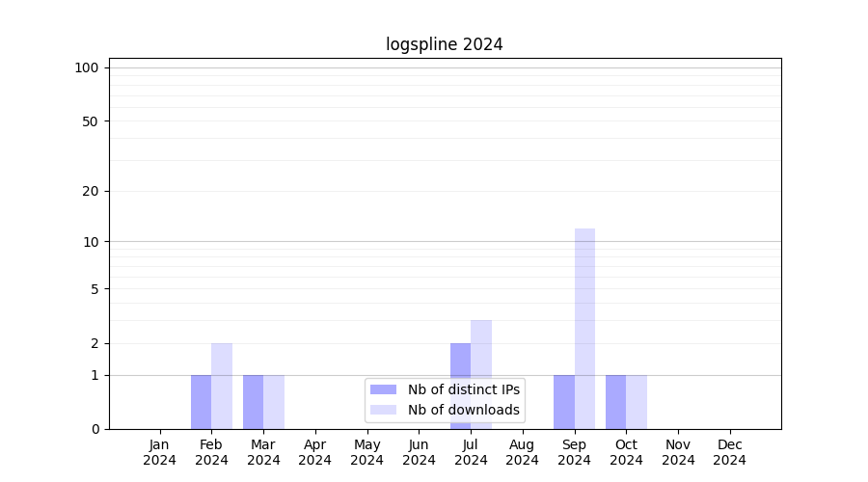The width and height of the screenshot is (868, 482).
Task: Click the Oct 2024 downloads bar
Action: (x=637, y=402)
